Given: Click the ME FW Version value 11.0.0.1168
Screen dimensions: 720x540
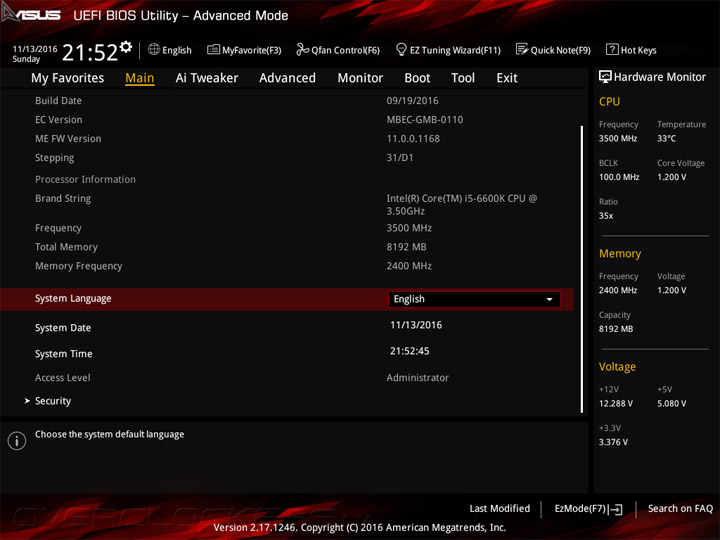Looking at the screenshot, I should (x=413, y=139).
